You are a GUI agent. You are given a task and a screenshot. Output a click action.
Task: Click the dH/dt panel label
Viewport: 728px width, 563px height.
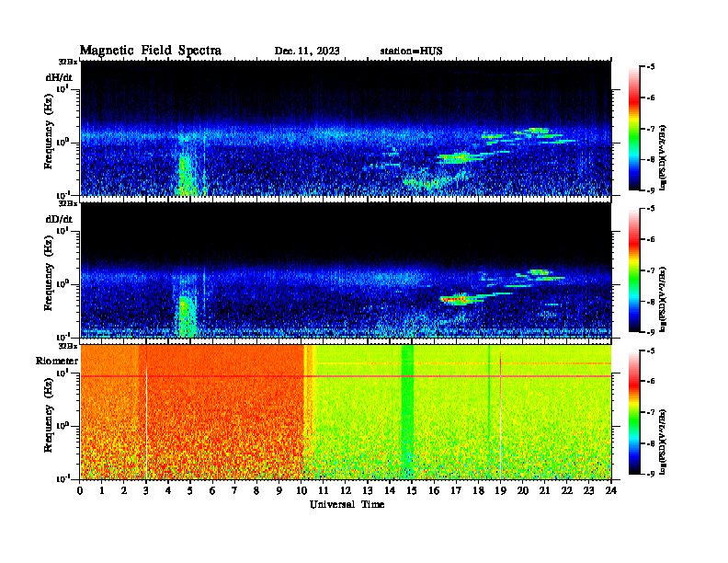[x=59, y=77]
